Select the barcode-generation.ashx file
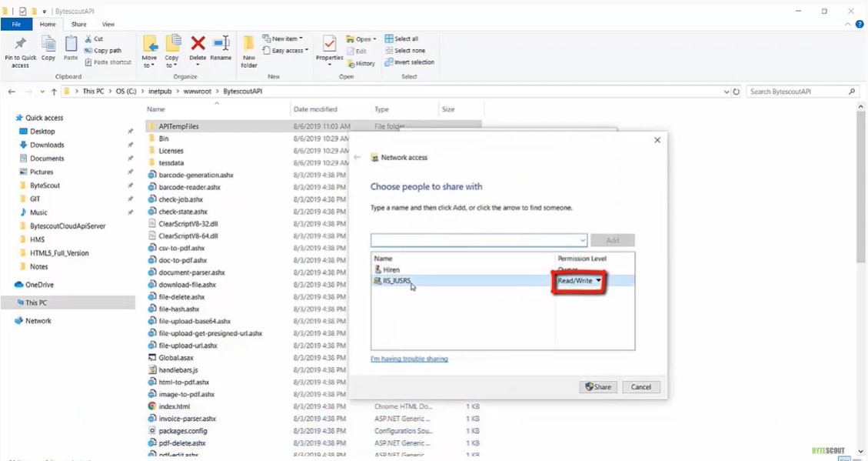Viewport: 868px width, 461px height. 196,175
